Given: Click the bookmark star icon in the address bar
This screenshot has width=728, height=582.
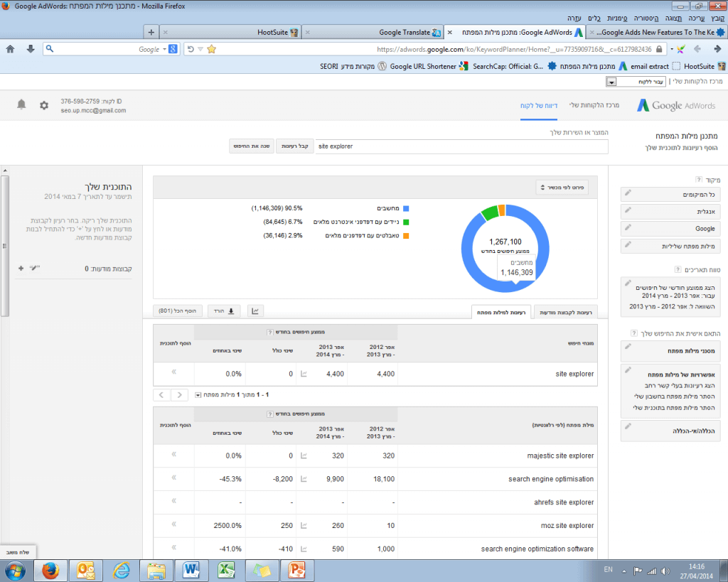Looking at the screenshot, I should 211,49.
